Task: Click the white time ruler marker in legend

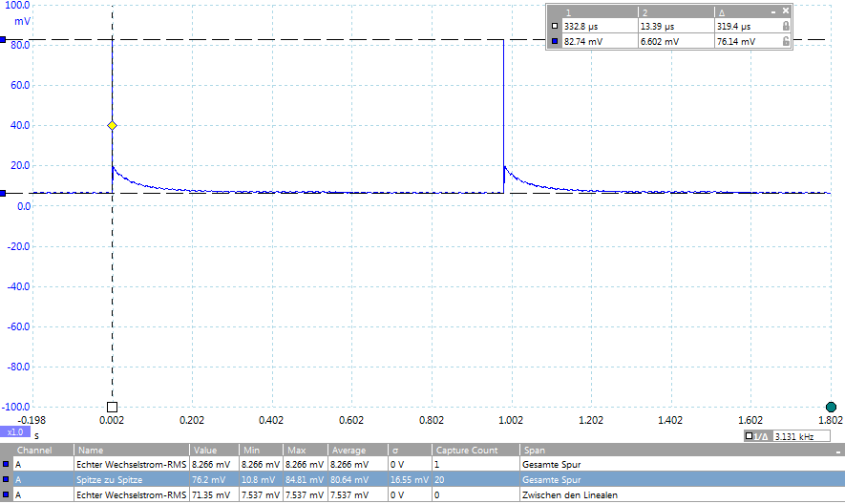Action: point(555,26)
